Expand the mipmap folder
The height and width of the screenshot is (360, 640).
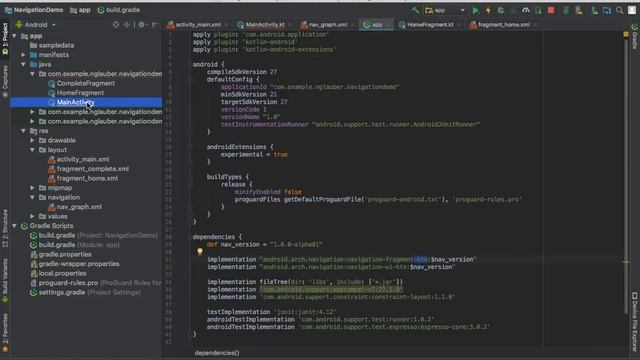33,188
